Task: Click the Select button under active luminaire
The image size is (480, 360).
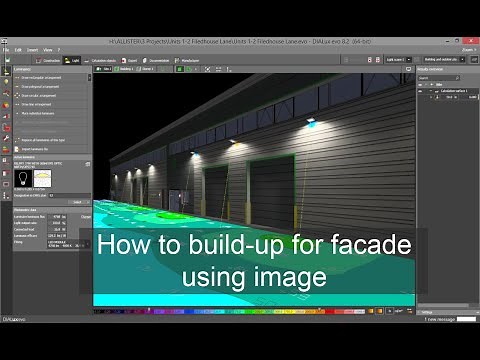Action: (79, 202)
